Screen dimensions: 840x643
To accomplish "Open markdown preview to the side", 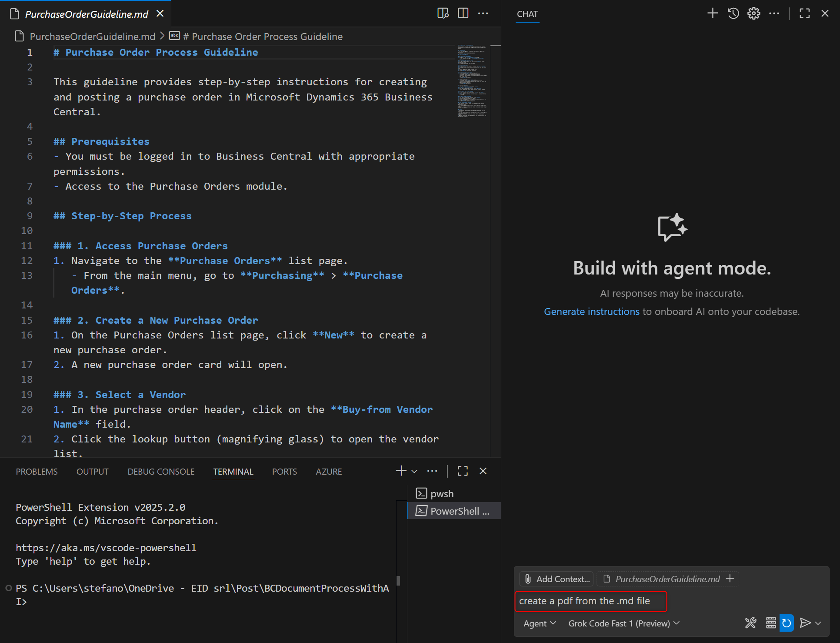I will tap(443, 13).
